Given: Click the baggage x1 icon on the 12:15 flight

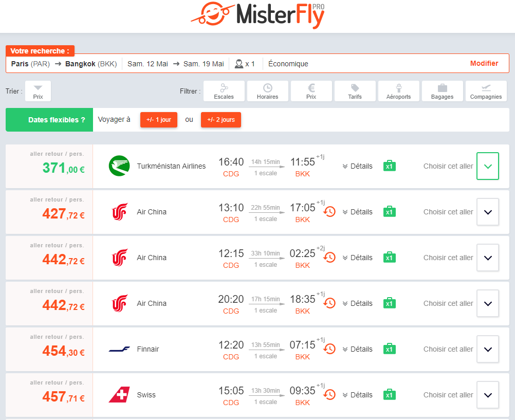Looking at the screenshot, I should (x=390, y=257).
